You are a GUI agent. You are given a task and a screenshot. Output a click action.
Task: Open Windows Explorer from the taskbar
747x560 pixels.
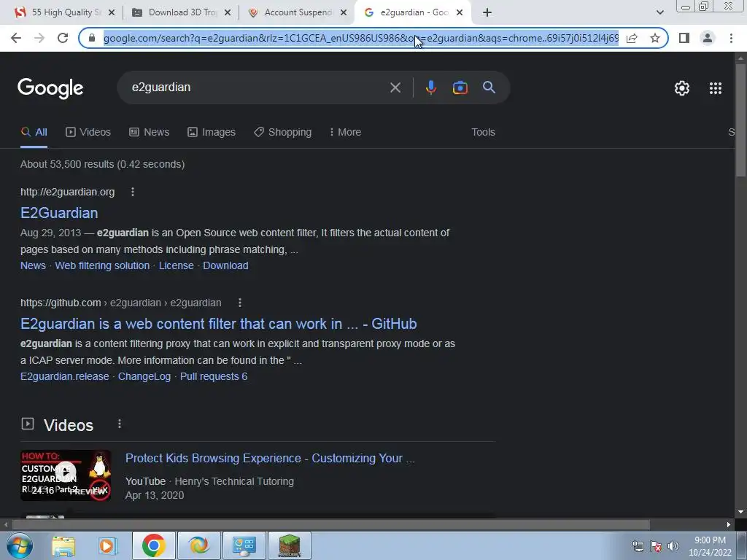(x=63, y=545)
